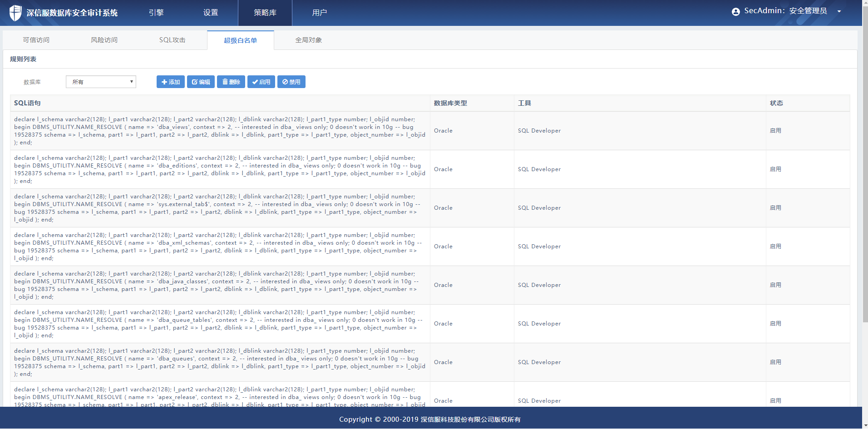Image resolution: width=868 pixels, height=429 pixels.
Task: Select the rule row containing 'dba_java_classes'
Action: 220,285
